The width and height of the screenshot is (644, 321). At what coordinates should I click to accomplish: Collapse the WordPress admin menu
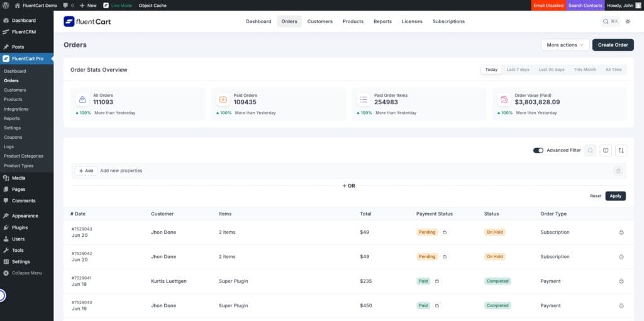pyautogui.click(x=23, y=273)
